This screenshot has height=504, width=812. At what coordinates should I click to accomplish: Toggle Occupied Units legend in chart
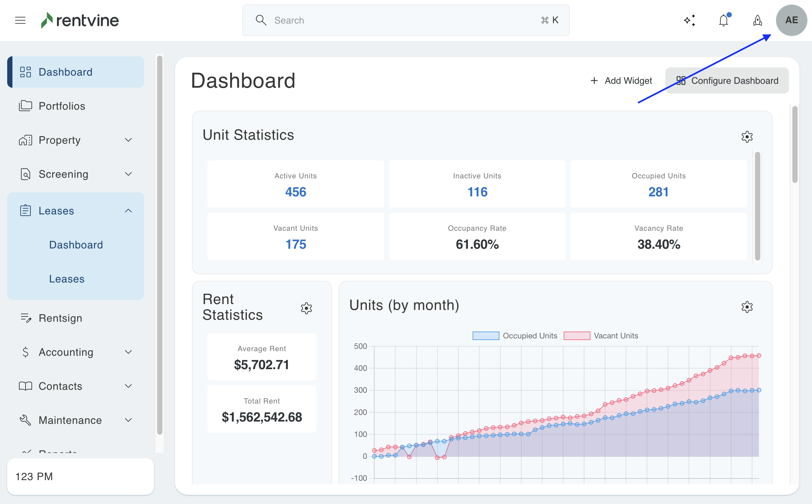[x=515, y=336]
